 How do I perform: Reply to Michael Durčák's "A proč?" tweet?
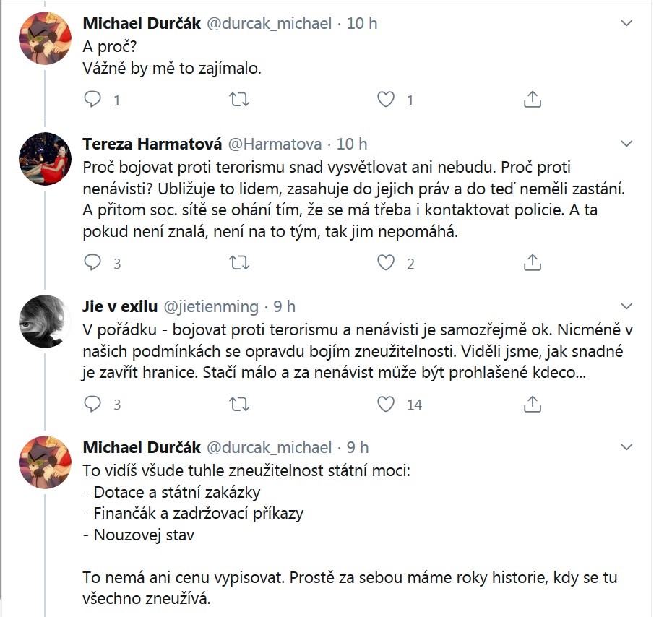(x=93, y=99)
